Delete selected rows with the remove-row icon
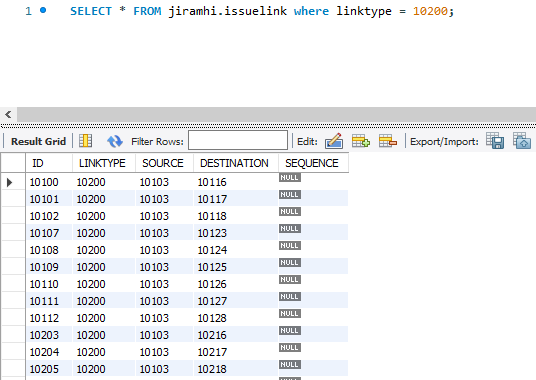The width and height of the screenshot is (536, 380). point(388,141)
